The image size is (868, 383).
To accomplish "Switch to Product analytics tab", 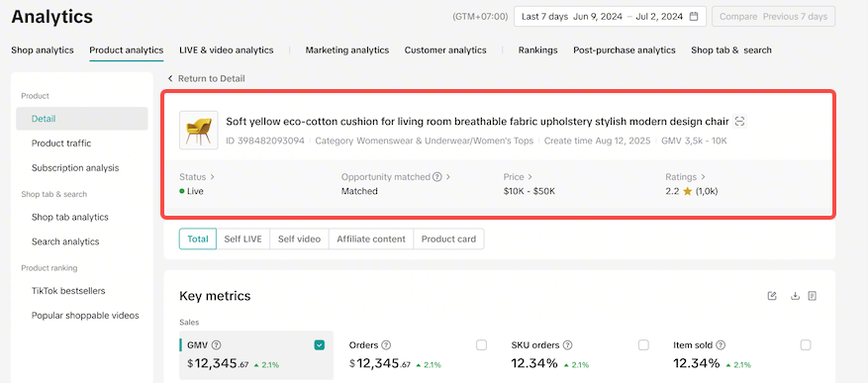I will [x=127, y=49].
